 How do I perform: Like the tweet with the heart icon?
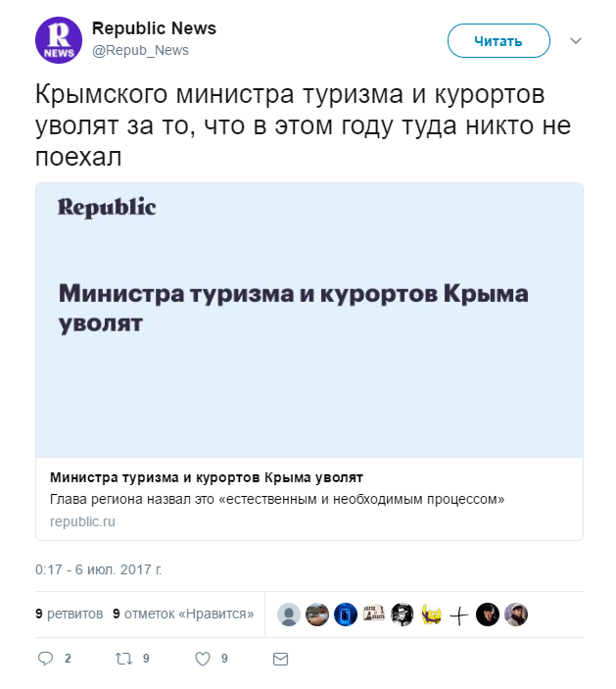click(x=203, y=659)
